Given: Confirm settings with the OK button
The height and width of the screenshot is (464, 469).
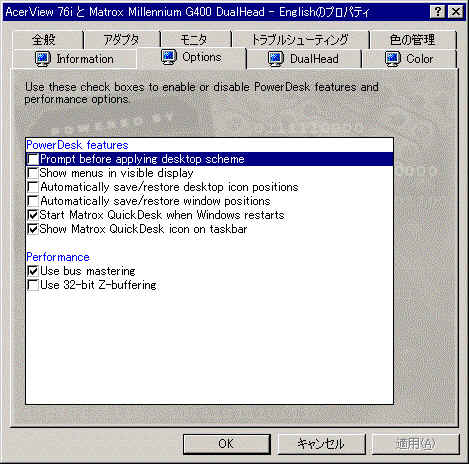Looking at the screenshot, I should [x=227, y=444].
